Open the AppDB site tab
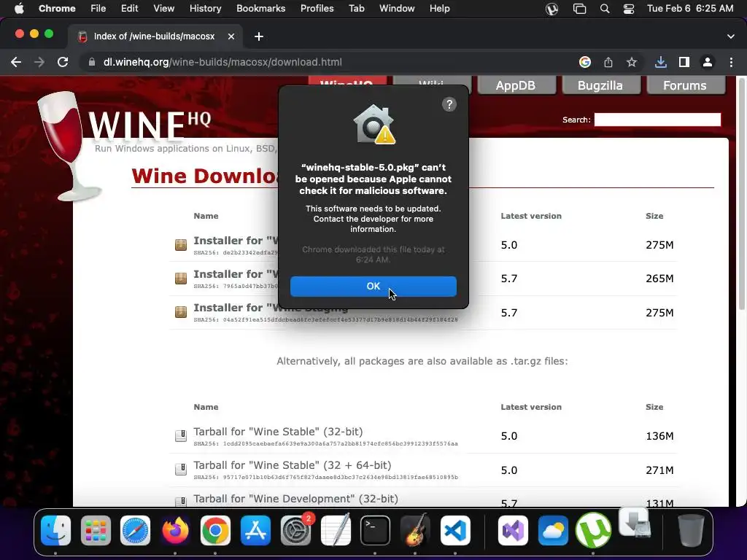This screenshot has width=747, height=560. (516, 85)
